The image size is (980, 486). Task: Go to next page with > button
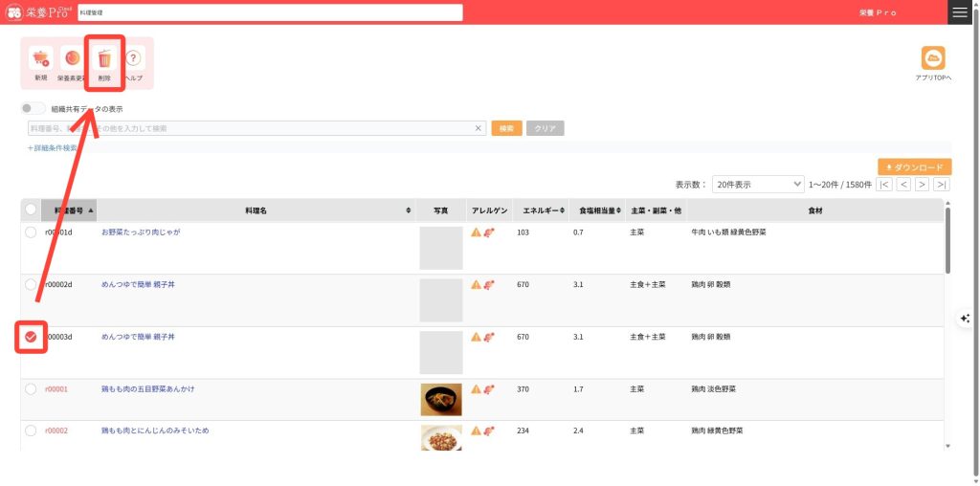point(923,185)
